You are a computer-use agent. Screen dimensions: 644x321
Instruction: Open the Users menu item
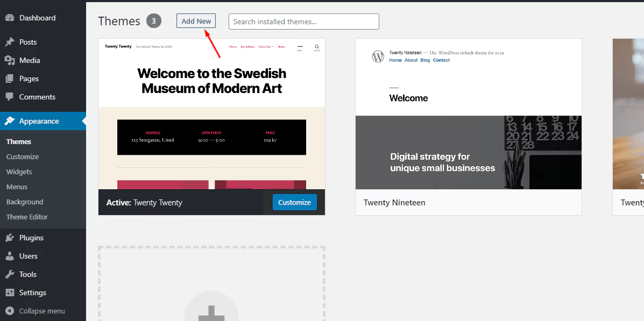(x=43, y=256)
